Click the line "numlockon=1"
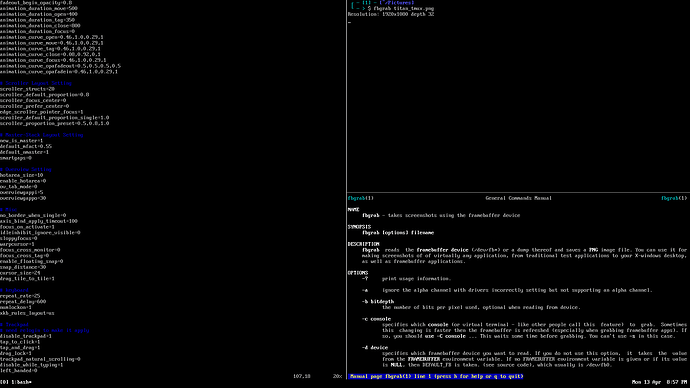Screen dimensions: 690x388 pos(16,307)
